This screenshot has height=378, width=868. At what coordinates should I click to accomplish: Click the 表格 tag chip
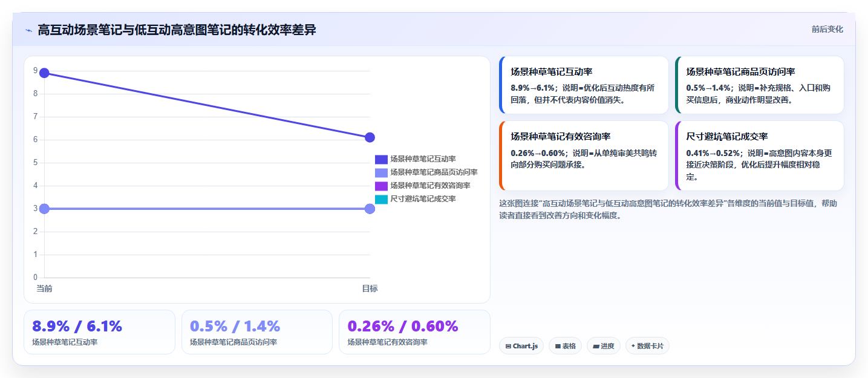tap(566, 346)
